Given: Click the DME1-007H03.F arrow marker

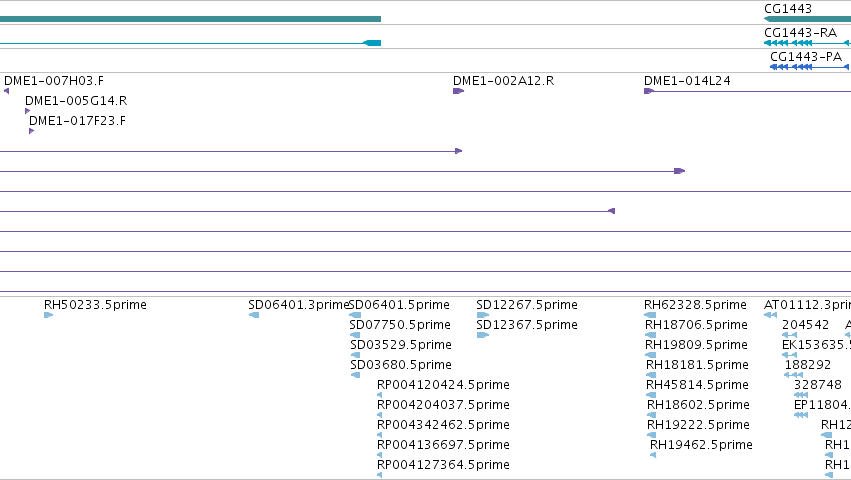Looking at the screenshot, I should (x=7, y=91).
